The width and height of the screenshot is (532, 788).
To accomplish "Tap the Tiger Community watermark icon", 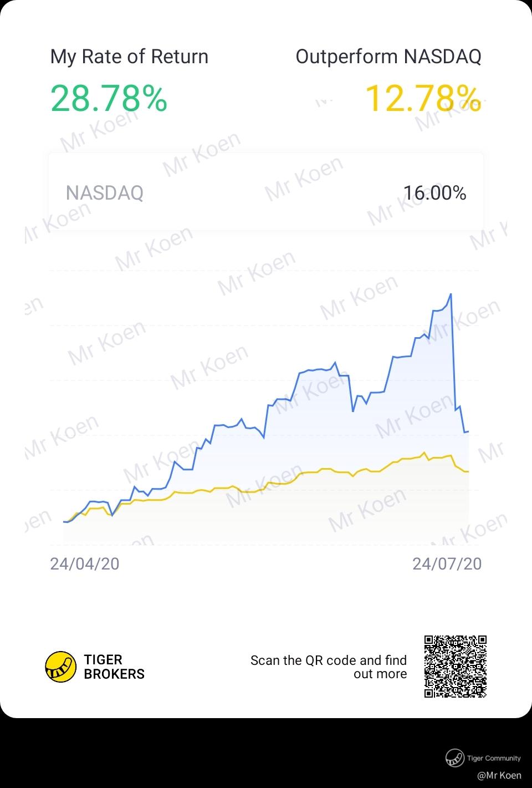I will (454, 758).
